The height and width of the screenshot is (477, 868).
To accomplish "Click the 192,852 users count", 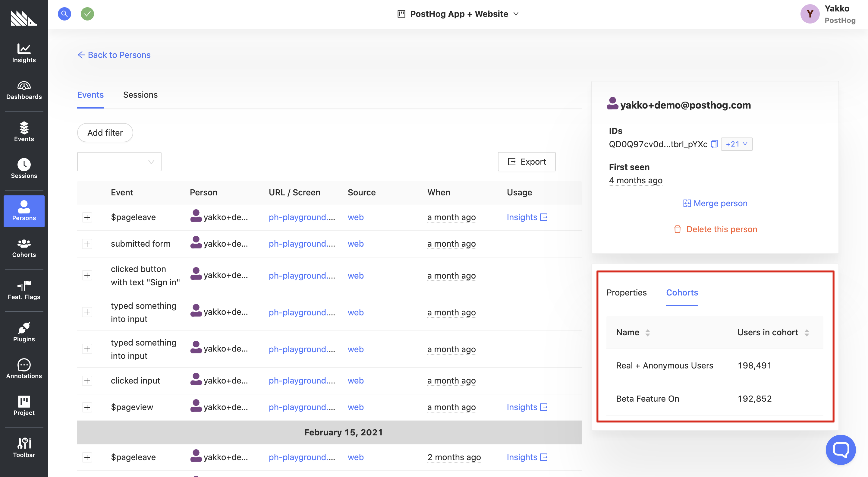I will pyautogui.click(x=754, y=399).
